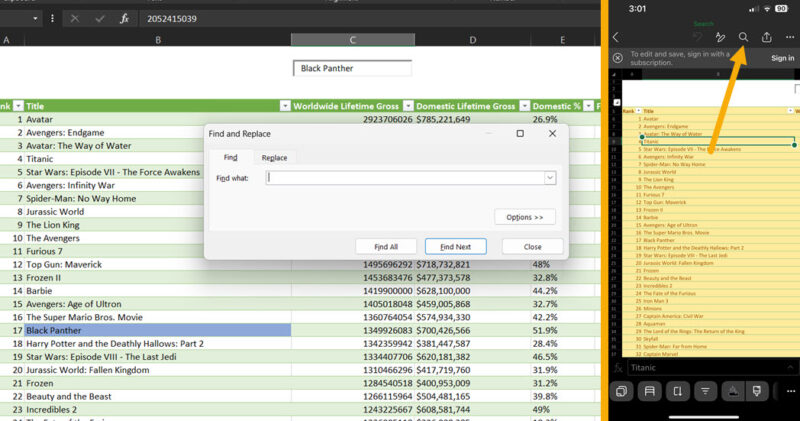Tap the Sign in link in the mobile banner
Viewport: 800px width, 421px height.
(783, 58)
